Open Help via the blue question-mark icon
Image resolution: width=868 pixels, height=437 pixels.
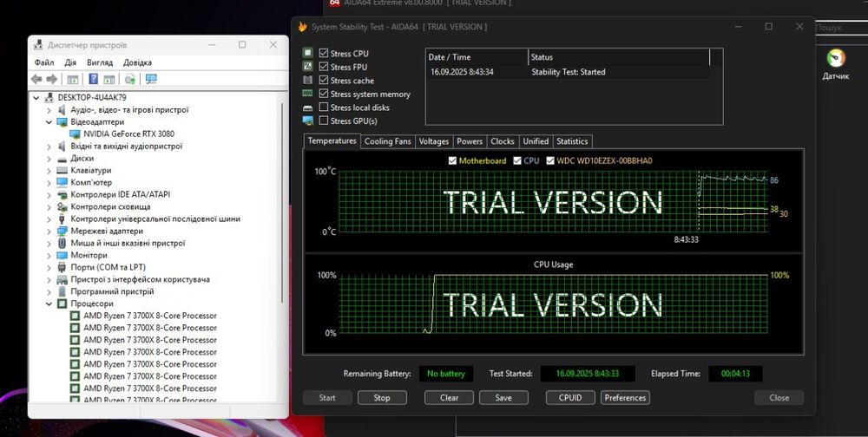(x=94, y=79)
